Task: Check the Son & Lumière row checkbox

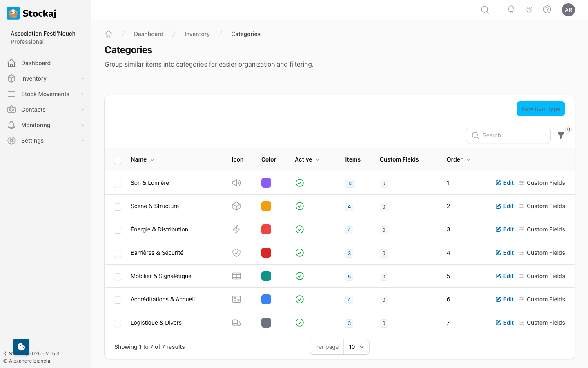Action: (x=118, y=184)
